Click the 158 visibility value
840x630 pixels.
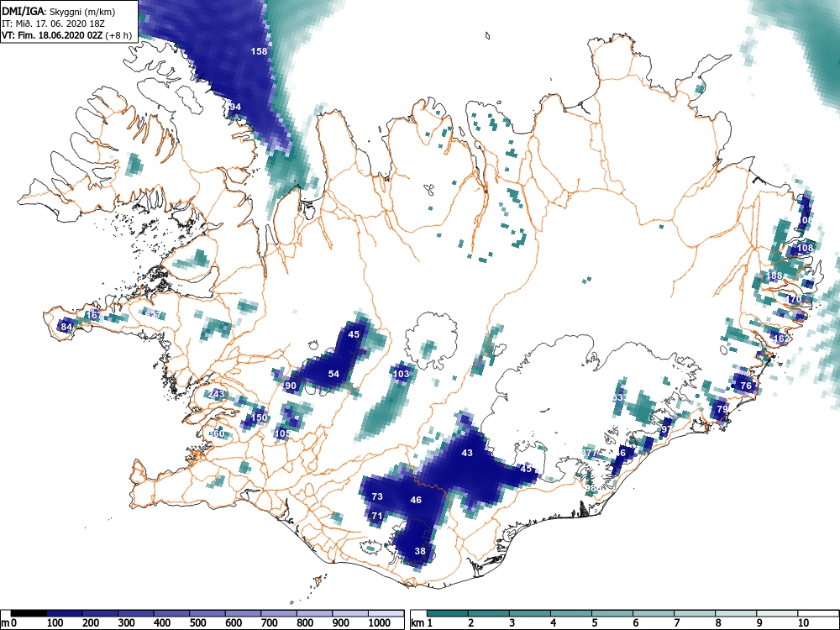[x=259, y=51]
